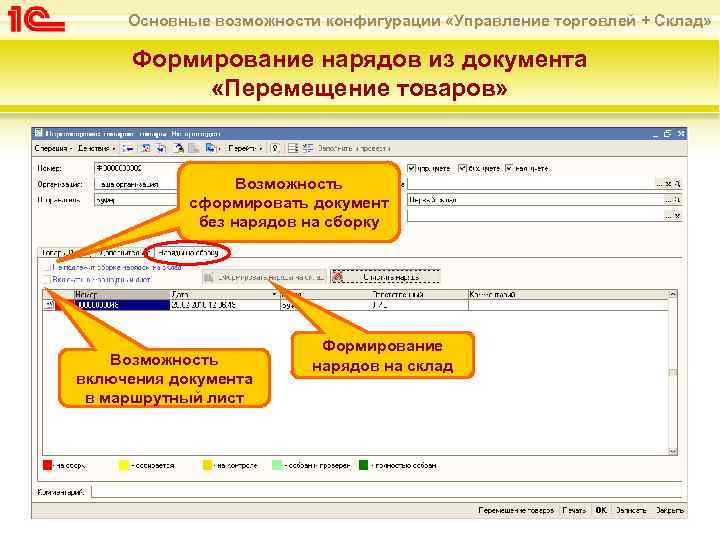Open the Операция dropdown menu
Screen dimensions: 720x540
click(53, 148)
